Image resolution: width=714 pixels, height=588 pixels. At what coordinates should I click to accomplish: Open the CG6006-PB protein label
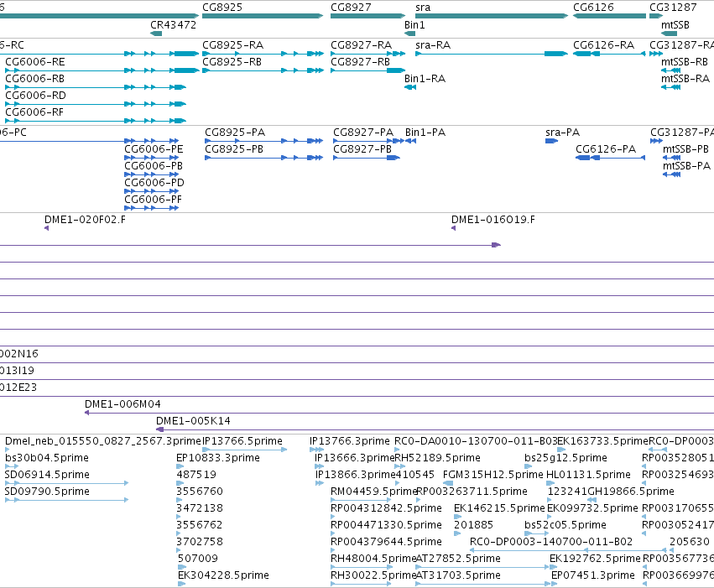coord(154,166)
